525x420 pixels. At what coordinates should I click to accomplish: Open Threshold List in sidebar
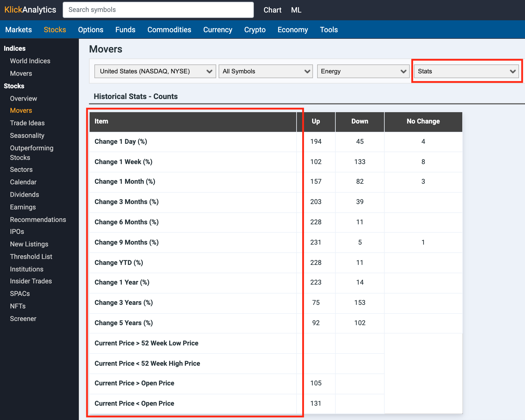[31, 257]
